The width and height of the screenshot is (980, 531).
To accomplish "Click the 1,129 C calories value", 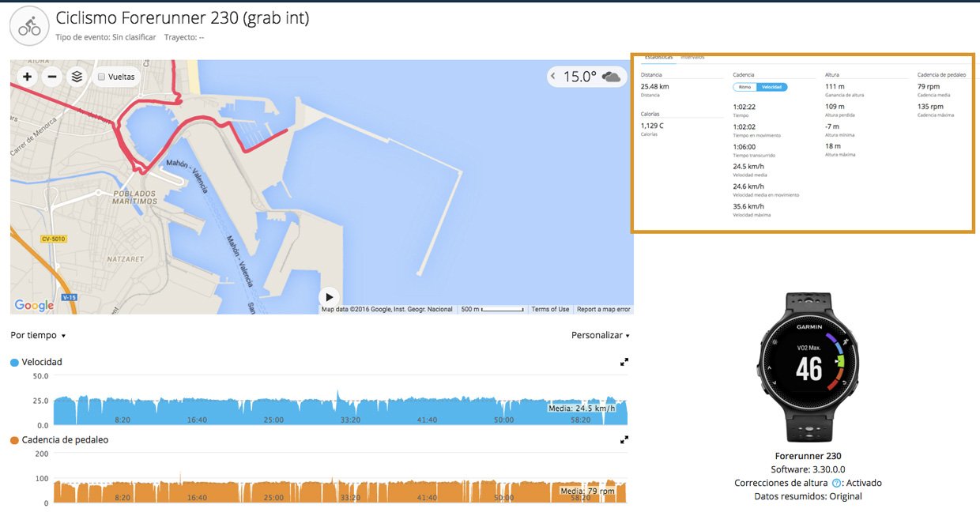I will (652, 126).
